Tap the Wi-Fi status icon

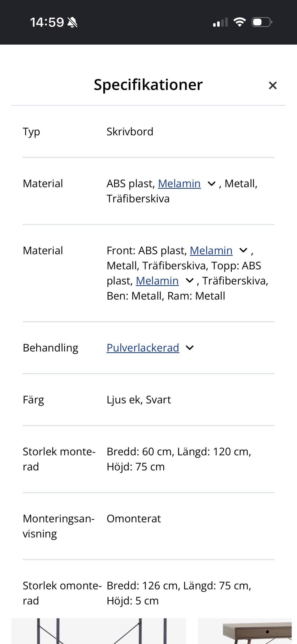click(x=239, y=22)
